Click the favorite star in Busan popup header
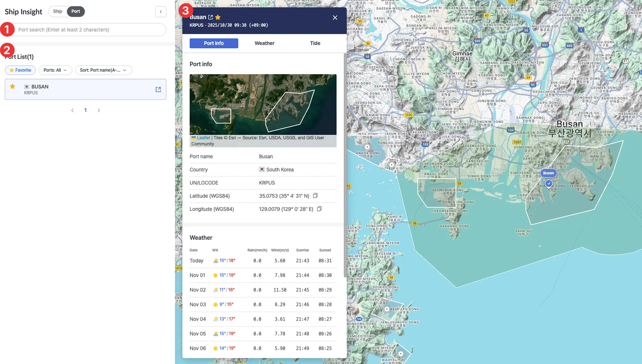642x364 pixels. [x=218, y=17]
